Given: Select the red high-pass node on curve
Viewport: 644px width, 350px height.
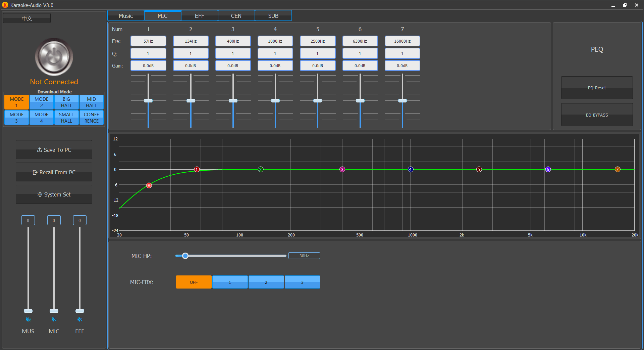Looking at the screenshot, I should pyautogui.click(x=149, y=185).
